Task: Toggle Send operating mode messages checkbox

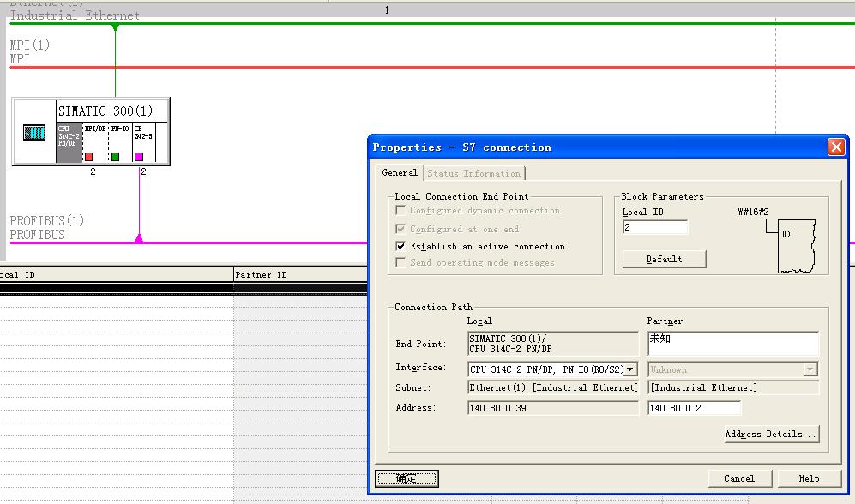Action: [x=400, y=262]
